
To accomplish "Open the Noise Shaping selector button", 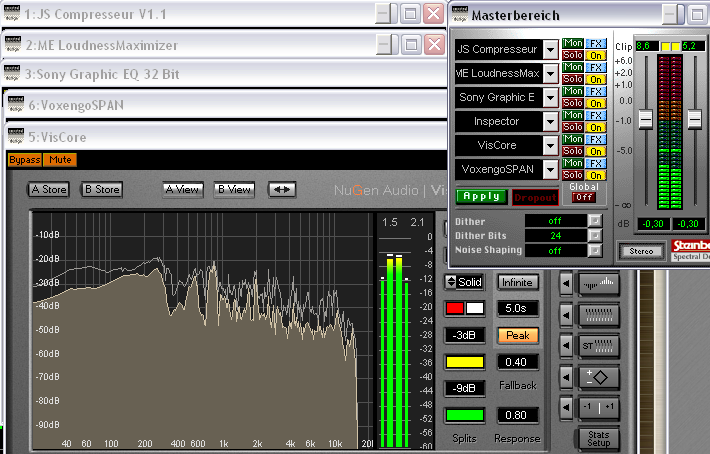I will click(x=595, y=250).
